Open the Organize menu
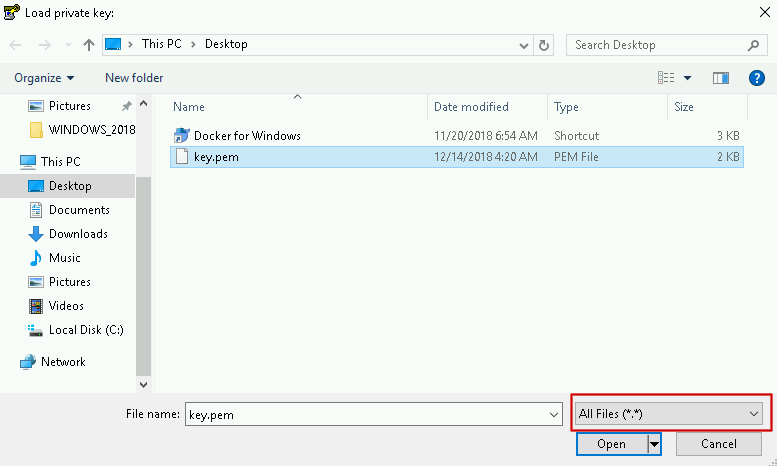Image resolution: width=777 pixels, height=466 pixels. [x=44, y=78]
